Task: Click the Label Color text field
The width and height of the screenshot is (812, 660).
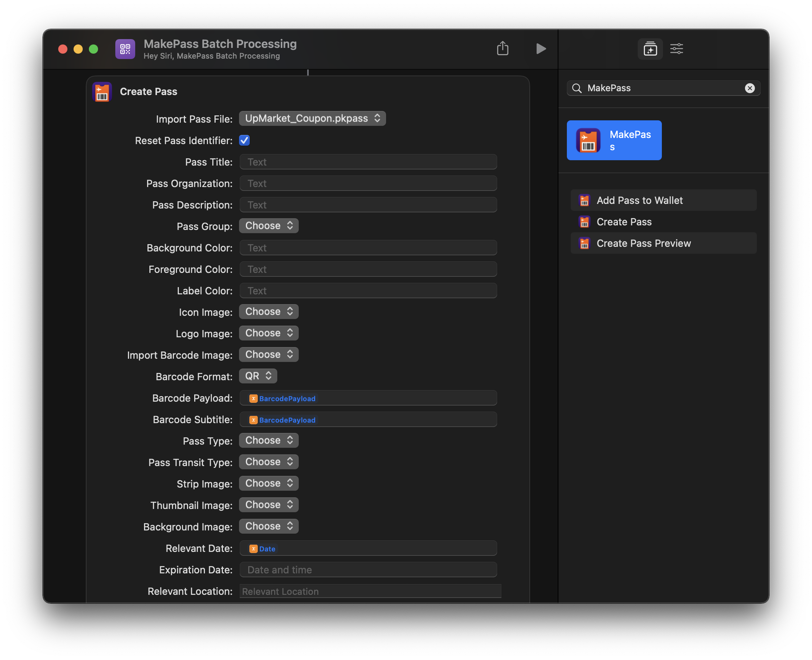Action: 368,291
